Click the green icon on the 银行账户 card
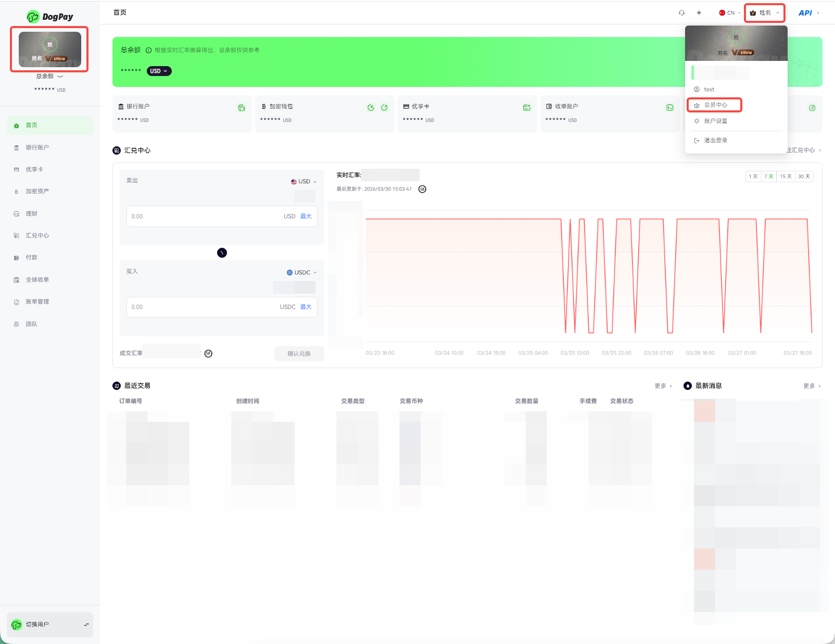 click(242, 108)
